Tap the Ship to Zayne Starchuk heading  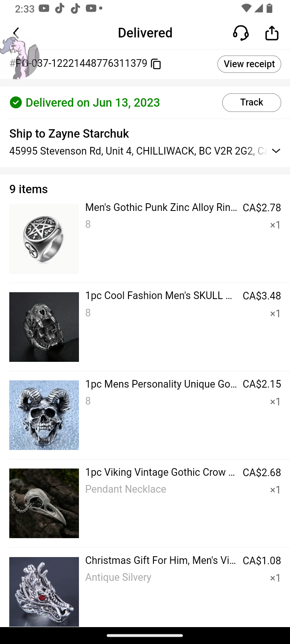[x=69, y=134]
